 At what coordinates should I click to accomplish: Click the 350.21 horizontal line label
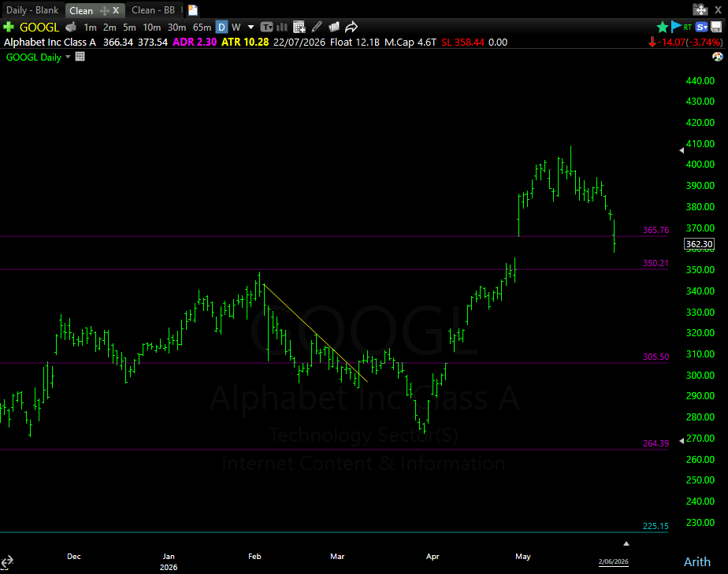(x=656, y=263)
